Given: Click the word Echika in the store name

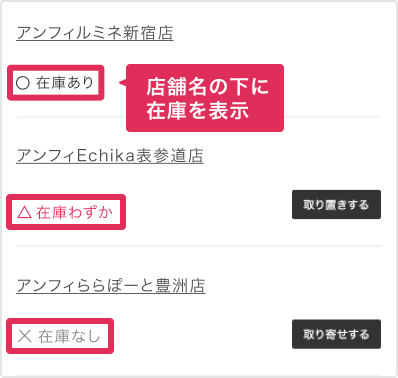Looking at the screenshot, I should [106, 156].
